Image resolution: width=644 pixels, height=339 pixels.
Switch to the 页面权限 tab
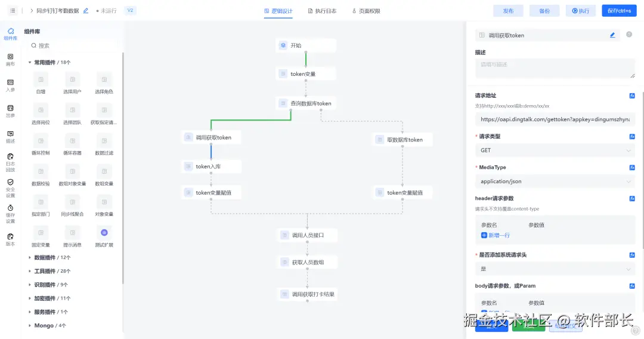[366, 11]
